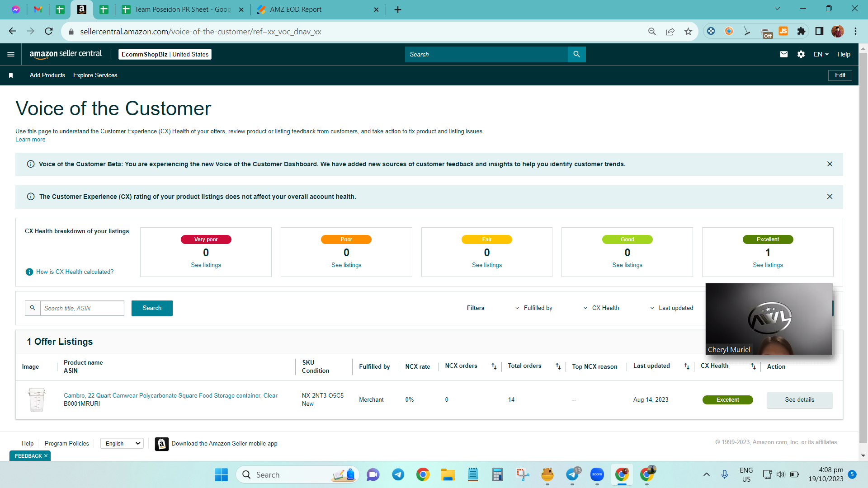
Task: Dismiss the Voice of the Customer Beta banner
Action: click(x=830, y=164)
